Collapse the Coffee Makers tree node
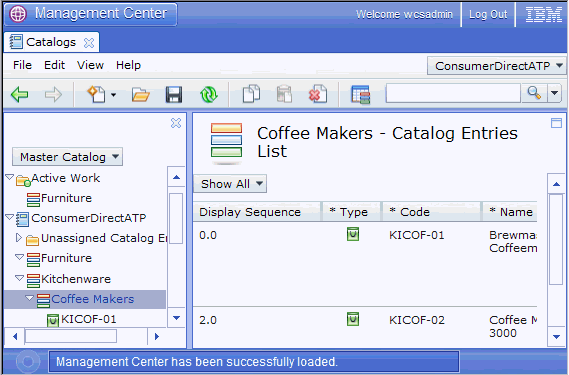569x375 pixels. tap(30, 298)
